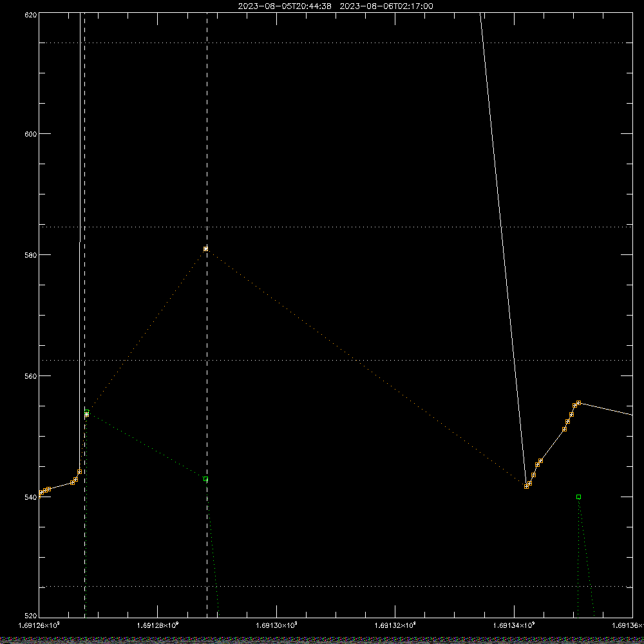This screenshot has height=644, width=644.
Task: Click the y-axis label 600
Action: 31,134
